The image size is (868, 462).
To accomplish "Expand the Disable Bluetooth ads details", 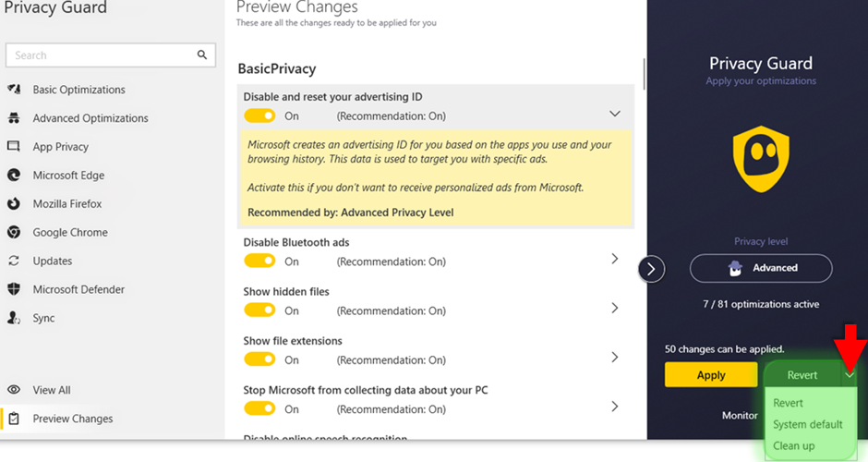I will click(x=614, y=259).
